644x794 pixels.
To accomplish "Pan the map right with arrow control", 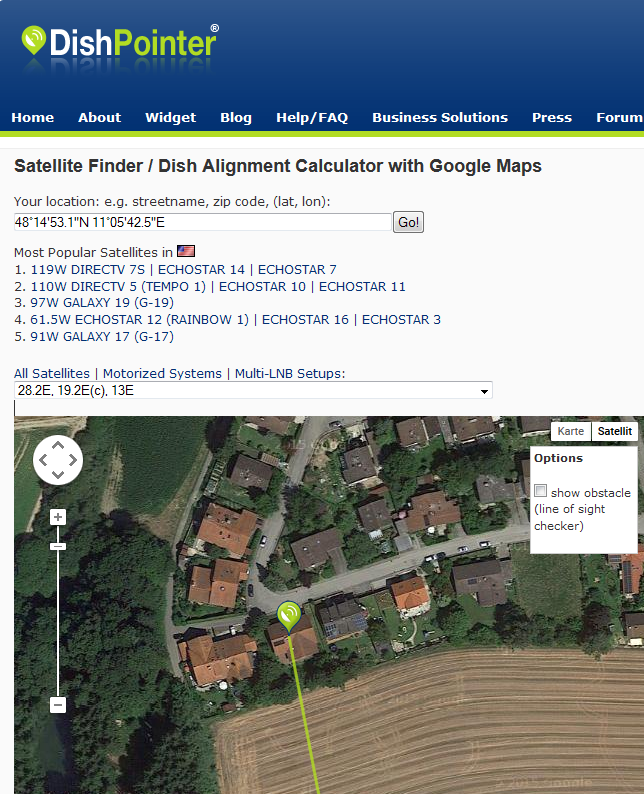I will (x=72, y=460).
